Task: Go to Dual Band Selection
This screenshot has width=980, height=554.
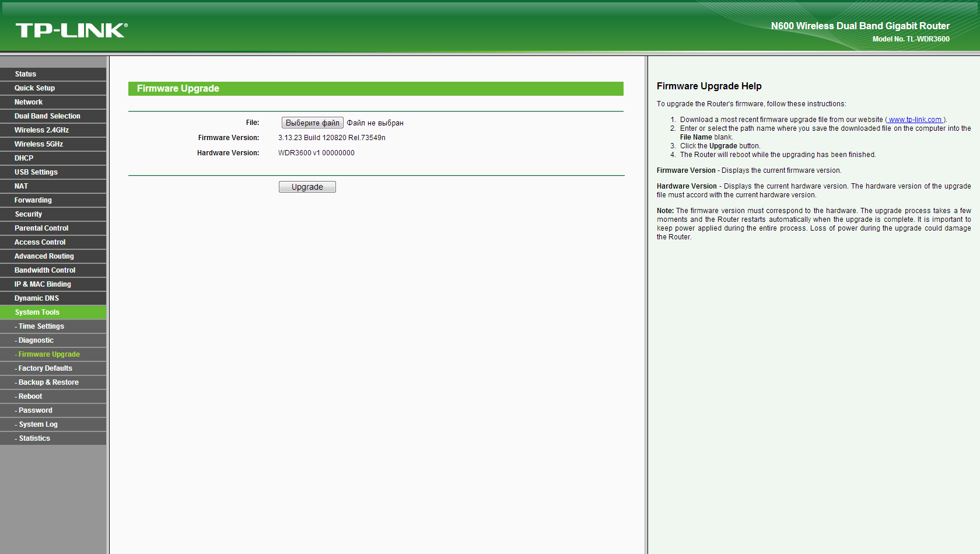Action: tap(53, 116)
